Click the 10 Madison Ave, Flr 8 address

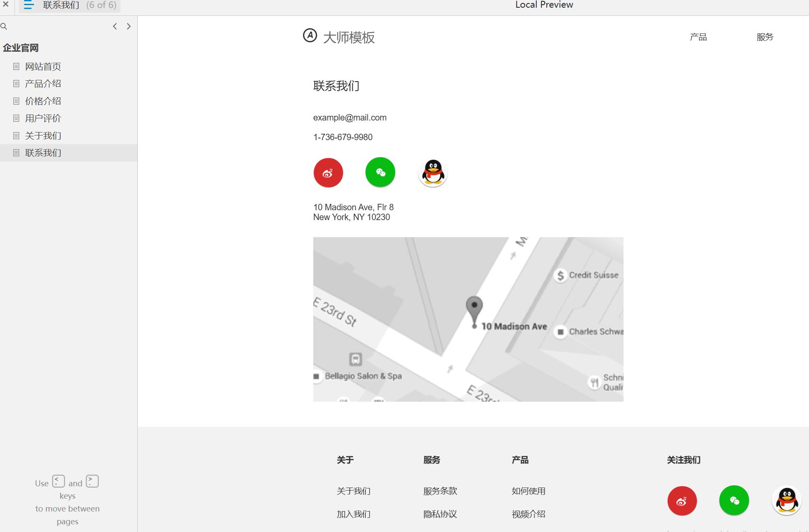click(353, 207)
